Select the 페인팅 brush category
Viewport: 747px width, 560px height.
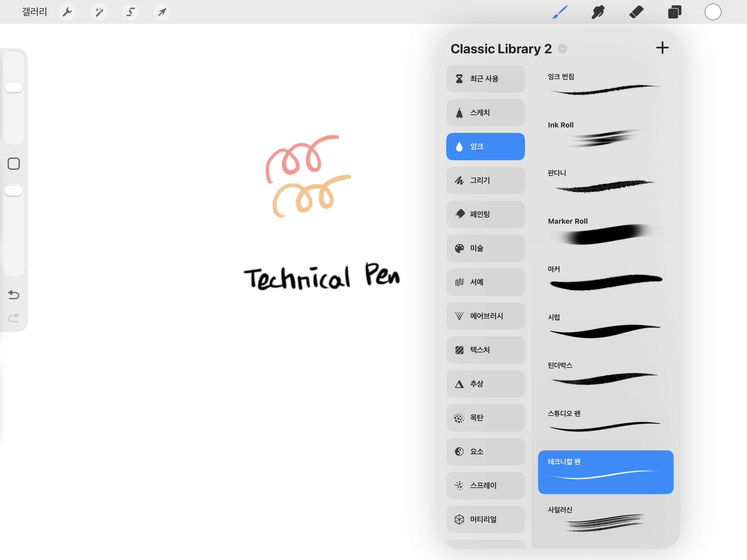485,214
